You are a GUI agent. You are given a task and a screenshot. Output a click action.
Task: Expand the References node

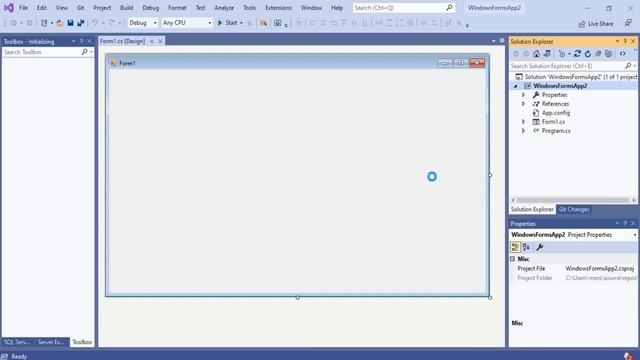[x=524, y=104]
